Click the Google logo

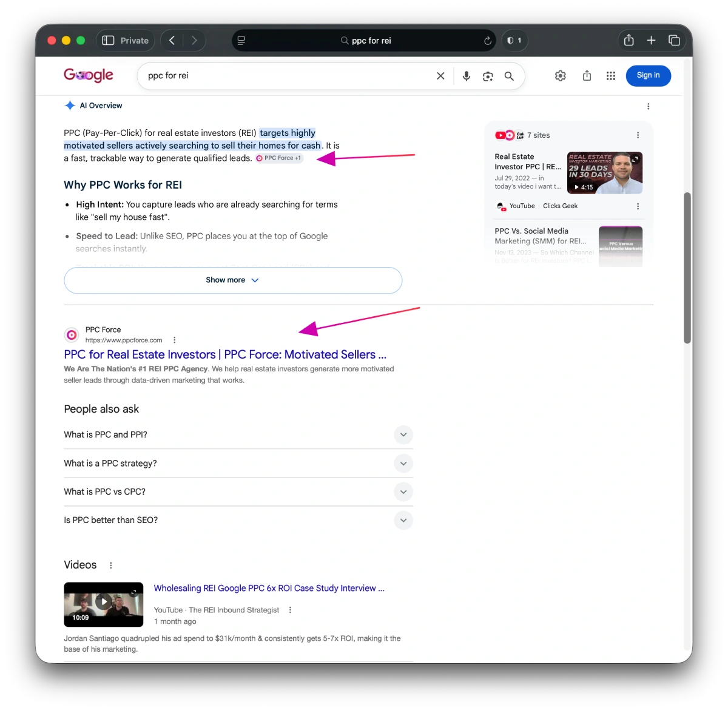(x=89, y=75)
